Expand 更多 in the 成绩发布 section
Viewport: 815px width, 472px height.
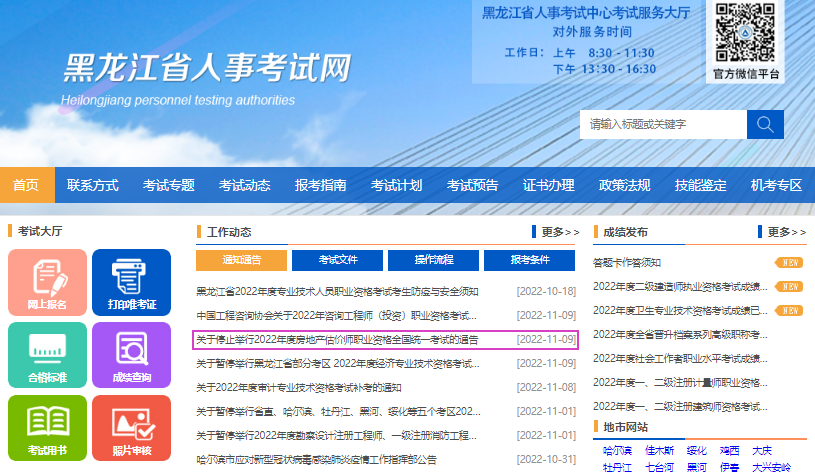[x=786, y=232]
